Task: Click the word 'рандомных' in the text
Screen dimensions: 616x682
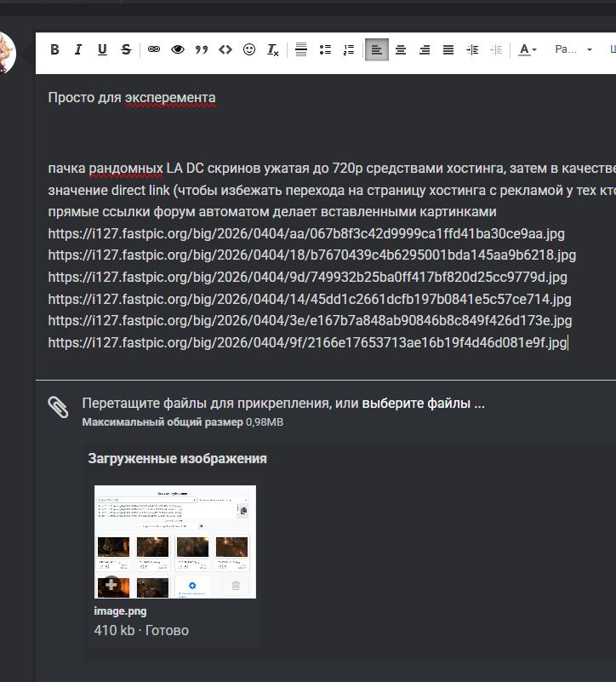Action: tap(126, 169)
